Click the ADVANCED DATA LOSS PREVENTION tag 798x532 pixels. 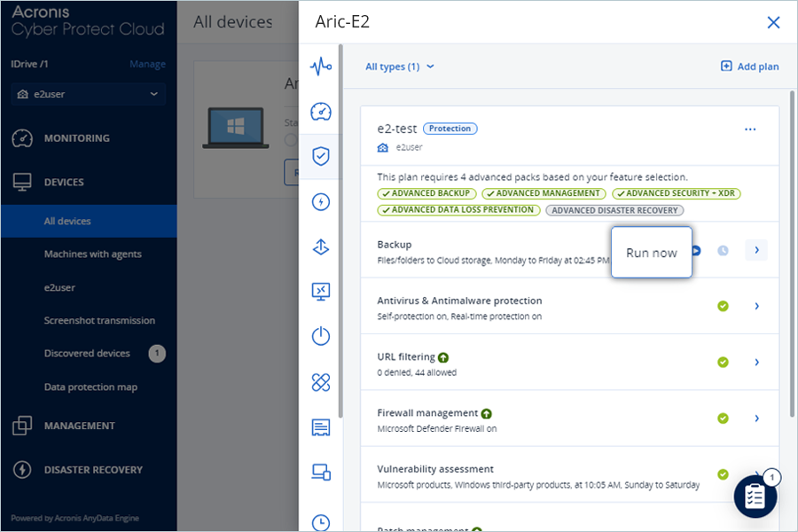458,210
